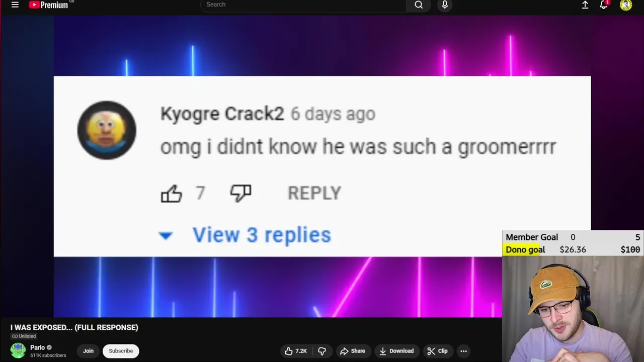Viewport: 644px width, 362px height.
Task: Expand View 3 replies arrow
Action: (x=166, y=235)
